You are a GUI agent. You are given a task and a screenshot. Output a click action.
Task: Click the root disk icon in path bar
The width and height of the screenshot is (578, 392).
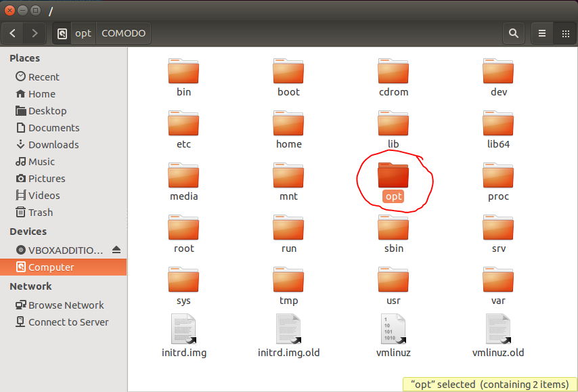[62, 33]
